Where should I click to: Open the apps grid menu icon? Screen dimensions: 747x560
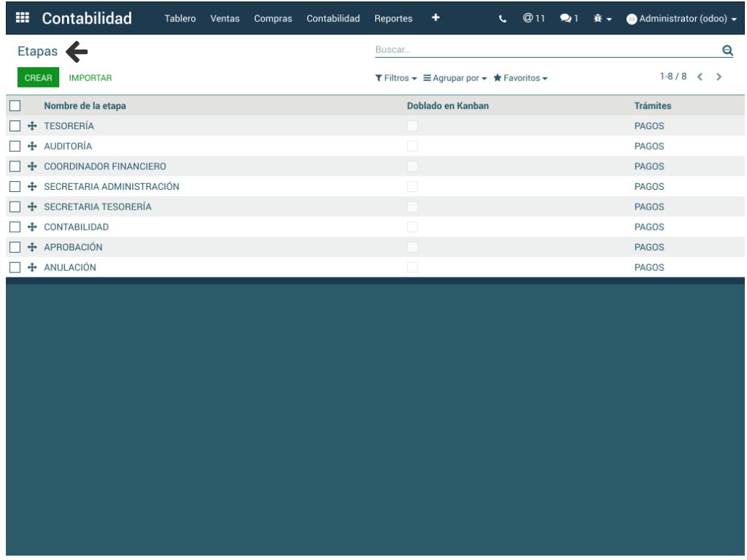click(x=22, y=18)
